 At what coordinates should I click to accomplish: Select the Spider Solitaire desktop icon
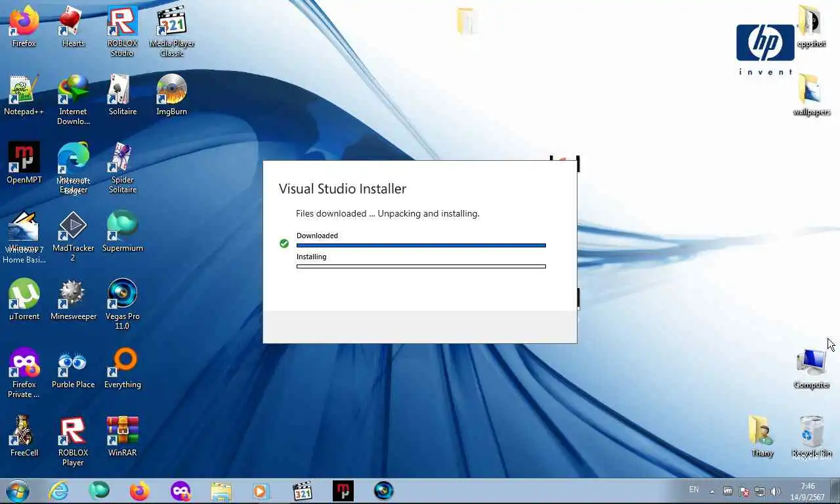122,168
